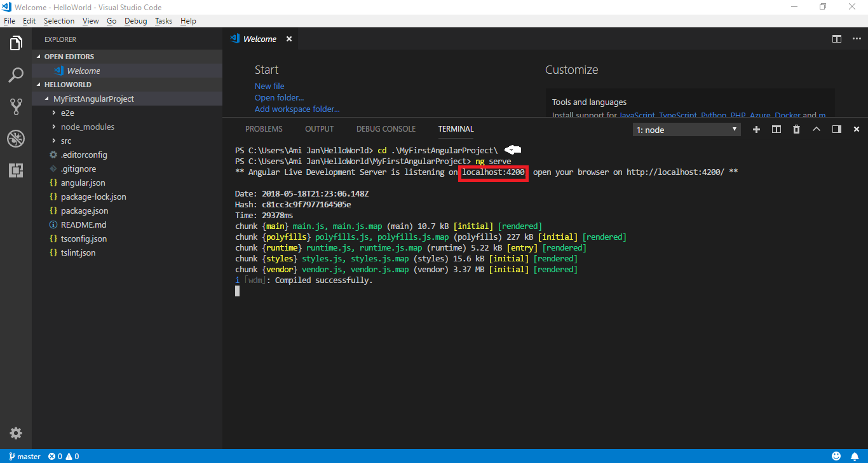The height and width of the screenshot is (463, 868).
Task: Expand the node_modules folder
Action: (127, 127)
